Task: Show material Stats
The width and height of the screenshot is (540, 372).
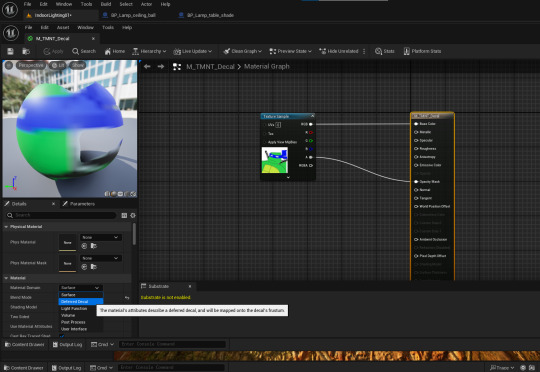Action: point(385,51)
